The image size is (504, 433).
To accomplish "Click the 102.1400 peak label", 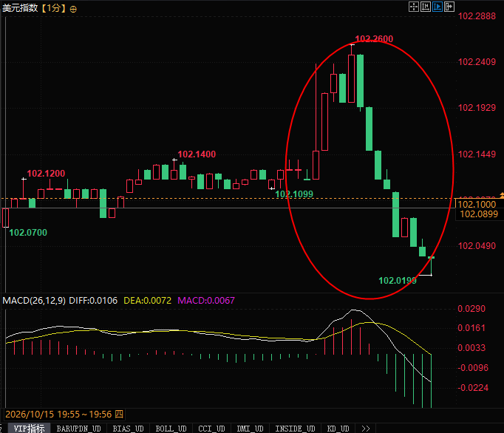I will 197,154.
